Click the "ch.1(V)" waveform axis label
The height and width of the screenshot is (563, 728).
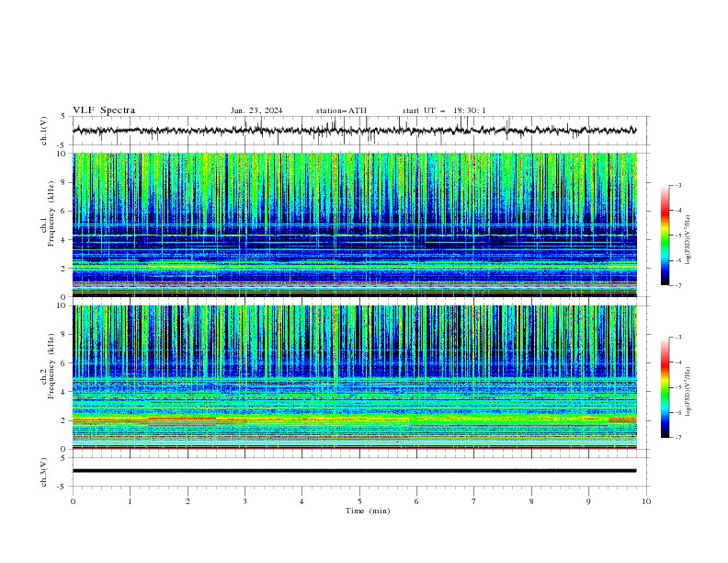click(44, 131)
